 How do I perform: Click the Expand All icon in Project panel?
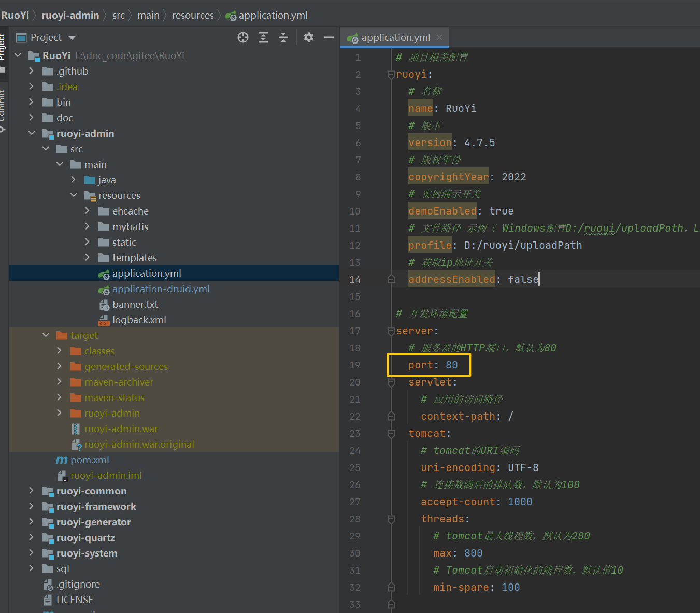pyautogui.click(x=263, y=37)
